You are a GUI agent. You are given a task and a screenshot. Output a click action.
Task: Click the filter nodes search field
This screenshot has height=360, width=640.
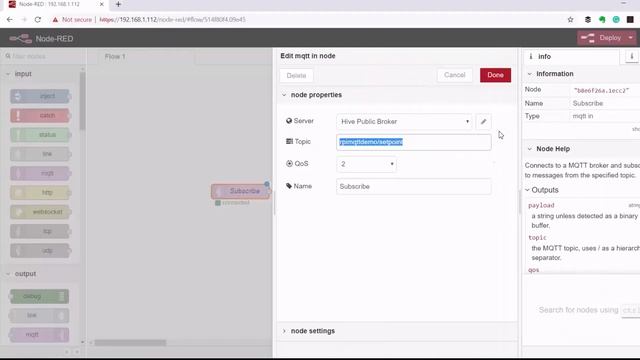[x=43, y=56]
